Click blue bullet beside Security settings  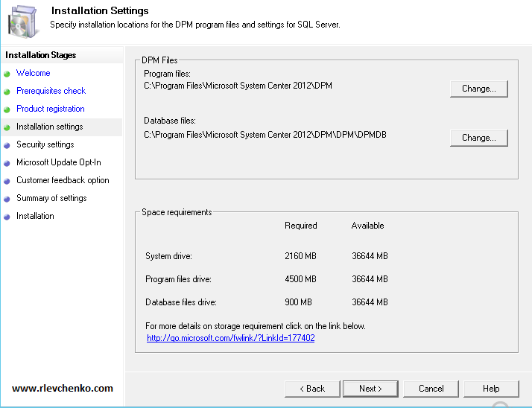click(7, 145)
